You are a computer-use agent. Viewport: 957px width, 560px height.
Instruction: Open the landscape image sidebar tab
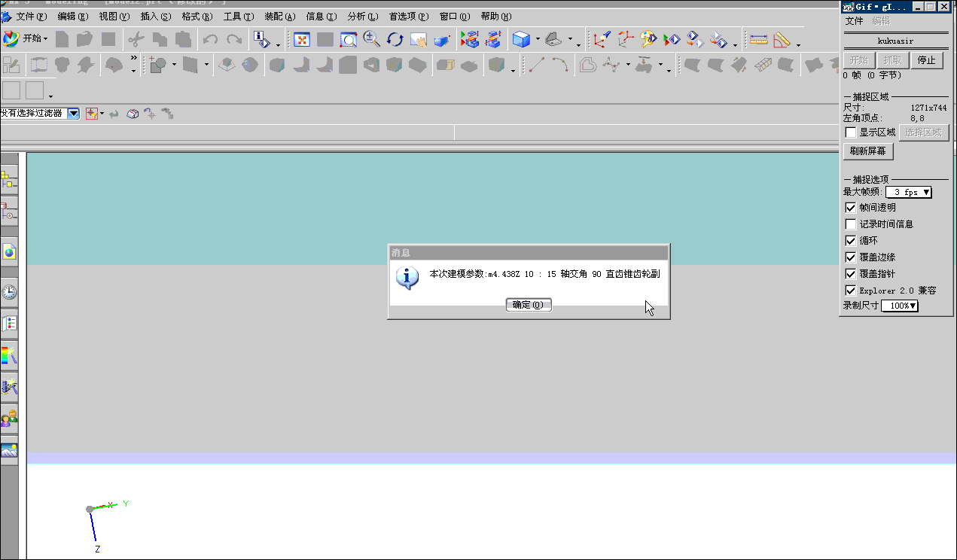(9, 451)
